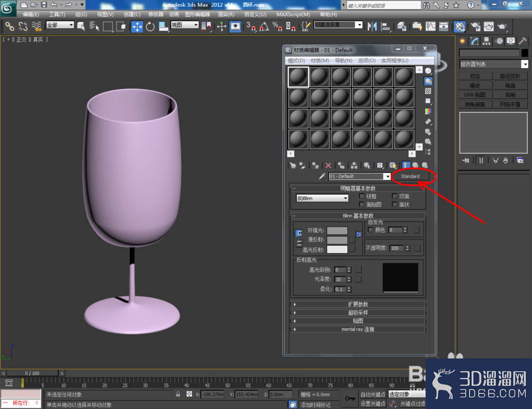This screenshot has width=532, height=409.
Task: Toggle the Percent Snap icon
Action: (x=277, y=27)
